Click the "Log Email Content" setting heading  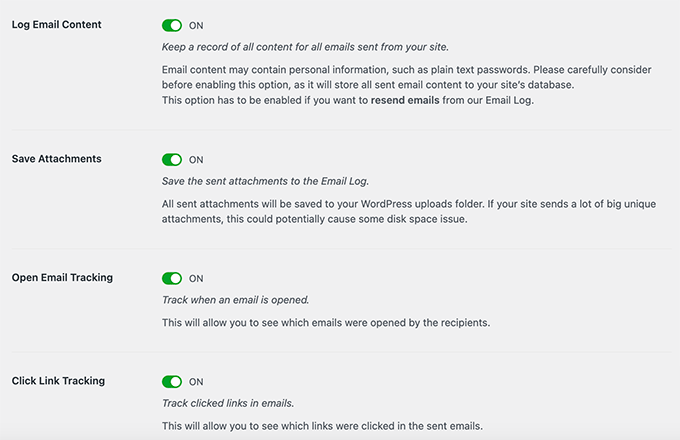tap(56, 24)
